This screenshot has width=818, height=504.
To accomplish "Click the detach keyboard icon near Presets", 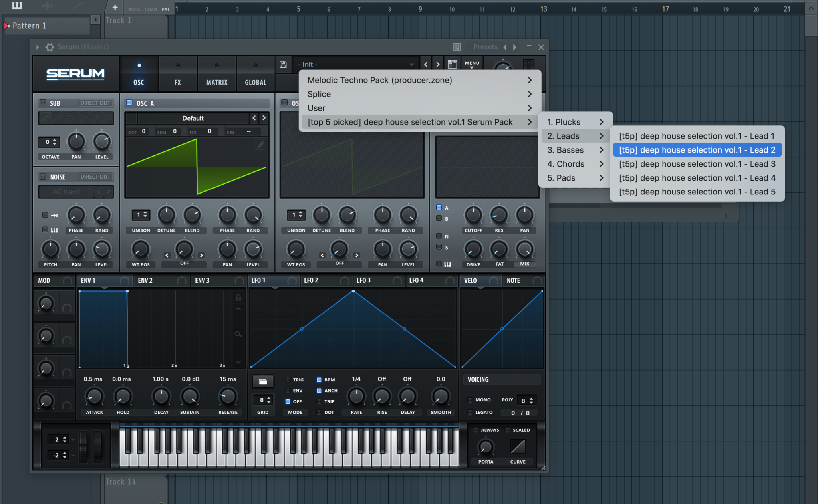I will 457,47.
